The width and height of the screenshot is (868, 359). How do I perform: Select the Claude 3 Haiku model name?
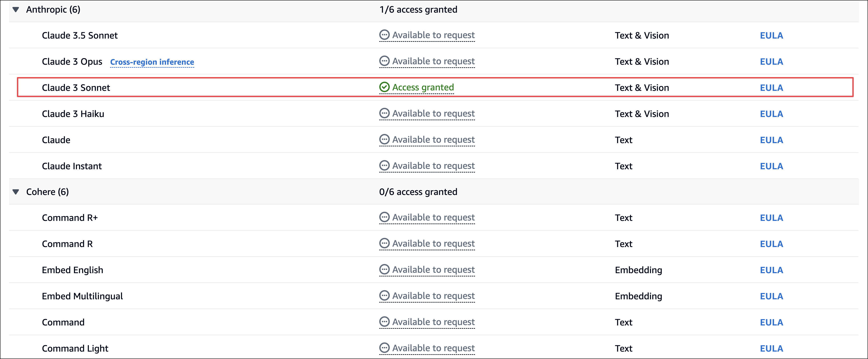73,114
